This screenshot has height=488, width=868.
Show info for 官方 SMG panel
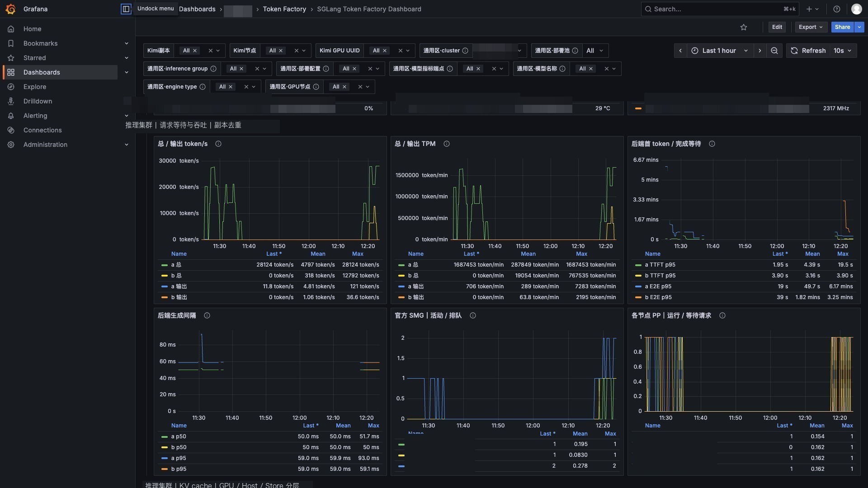tap(473, 315)
